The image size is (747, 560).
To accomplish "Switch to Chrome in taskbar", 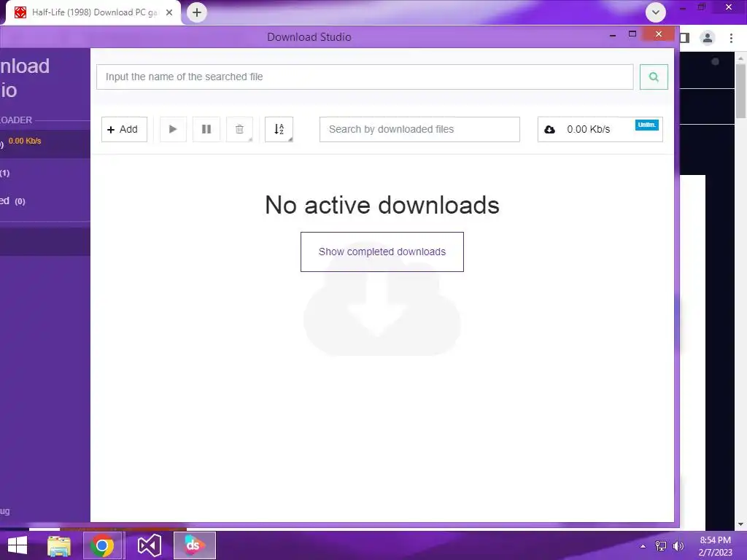I will [x=102, y=545].
